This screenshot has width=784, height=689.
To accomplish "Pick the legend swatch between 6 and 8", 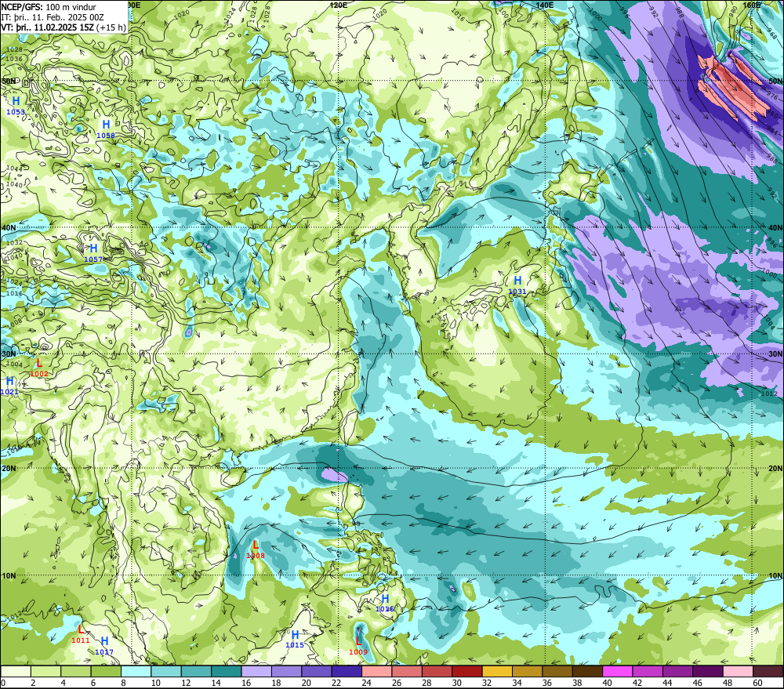I will coord(106,671).
